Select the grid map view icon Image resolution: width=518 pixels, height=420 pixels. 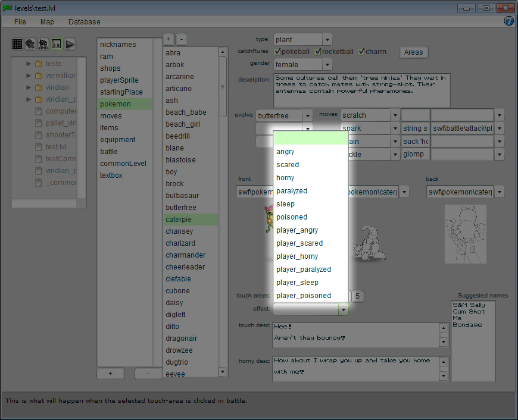tap(17, 44)
